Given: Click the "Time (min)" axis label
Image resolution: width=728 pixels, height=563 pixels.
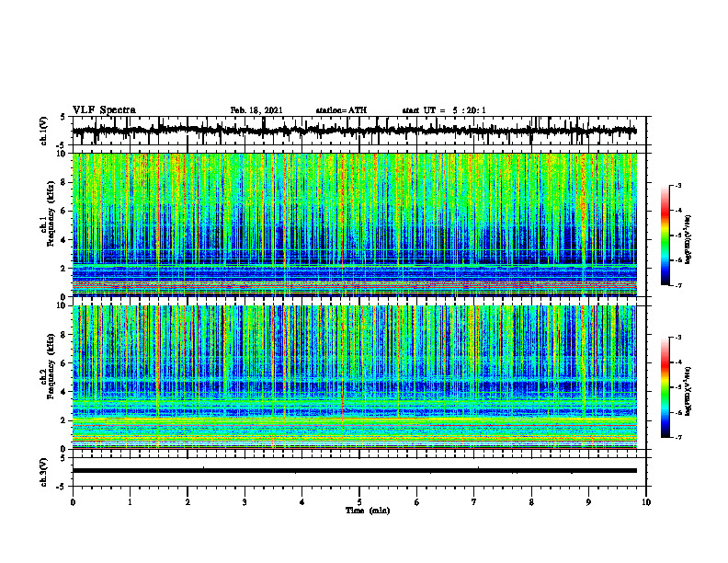Looking at the screenshot, I should click(x=368, y=511).
